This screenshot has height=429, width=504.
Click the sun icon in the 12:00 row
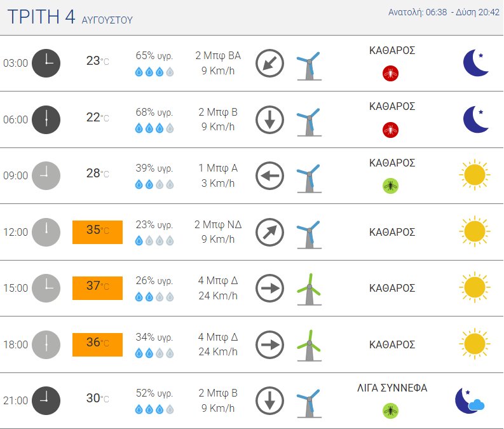475,231
